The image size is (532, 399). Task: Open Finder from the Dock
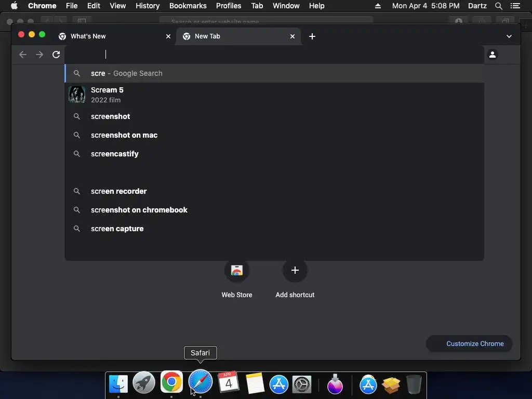118,384
